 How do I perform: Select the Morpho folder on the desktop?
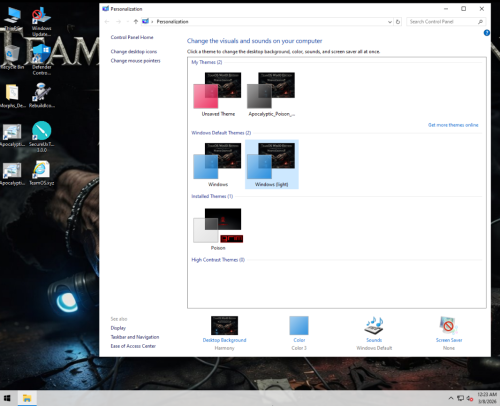[12, 96]
